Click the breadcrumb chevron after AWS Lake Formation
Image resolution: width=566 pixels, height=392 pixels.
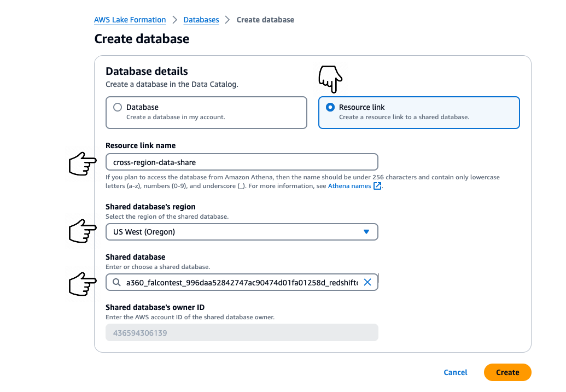pos(175,20)
